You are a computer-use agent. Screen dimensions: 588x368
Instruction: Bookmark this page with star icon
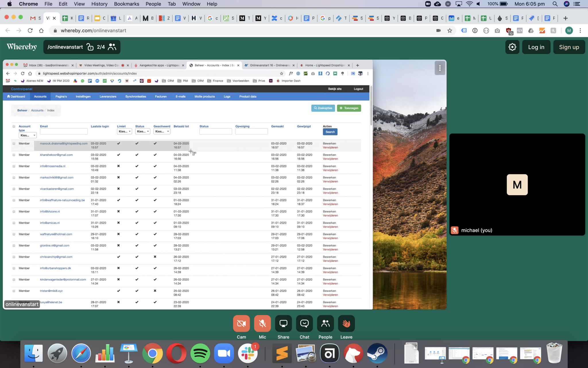[x=450, y=30]
